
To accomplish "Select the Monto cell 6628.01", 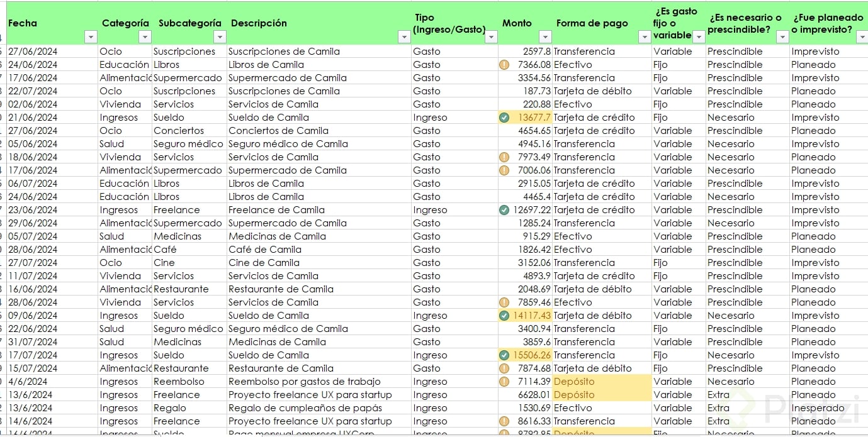I will [525, 395].
